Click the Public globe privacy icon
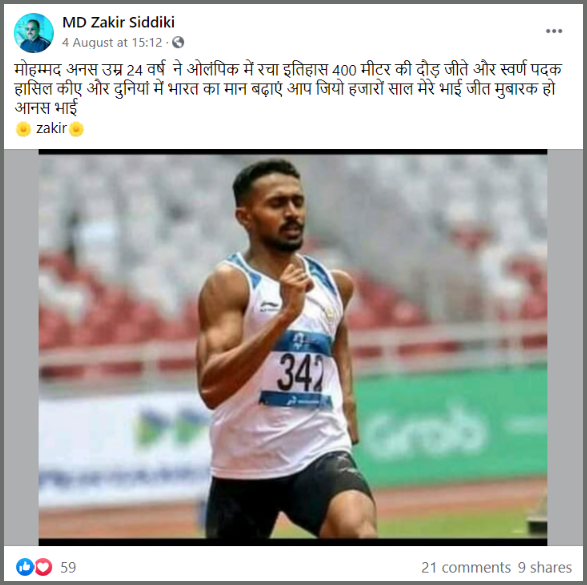587x585 pixels. 178,42
